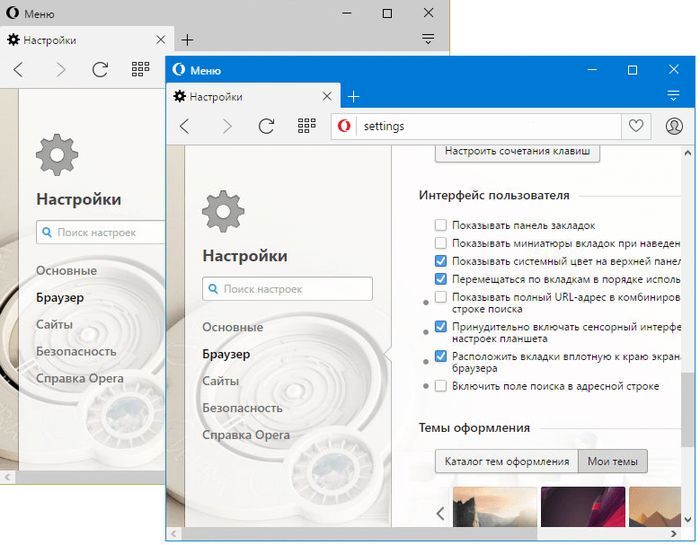Open Speed Dial grid icon in front window
The width and height of the screenshot is (700, 545).
coord(307,126)
